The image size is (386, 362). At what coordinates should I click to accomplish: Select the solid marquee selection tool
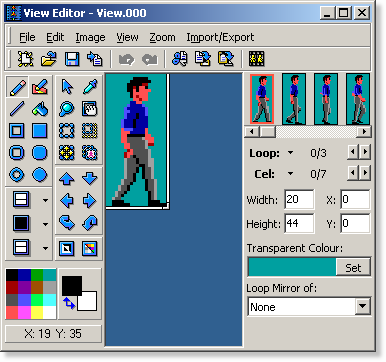67,131
